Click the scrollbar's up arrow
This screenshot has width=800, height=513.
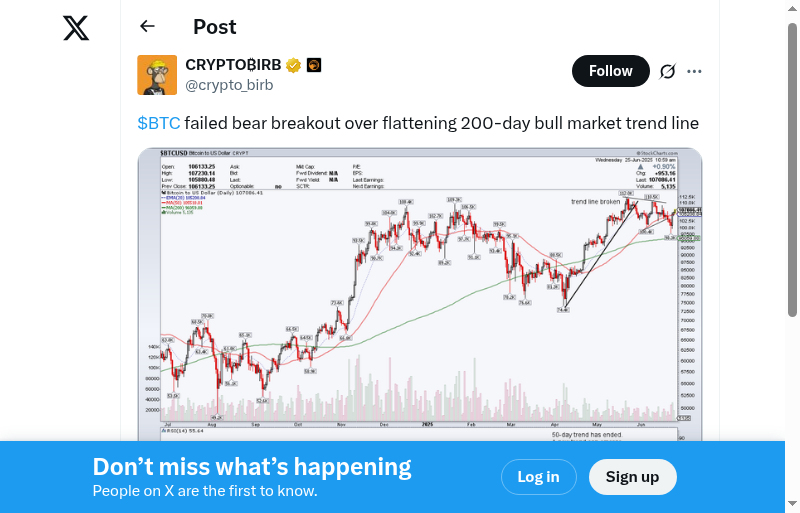793,8
